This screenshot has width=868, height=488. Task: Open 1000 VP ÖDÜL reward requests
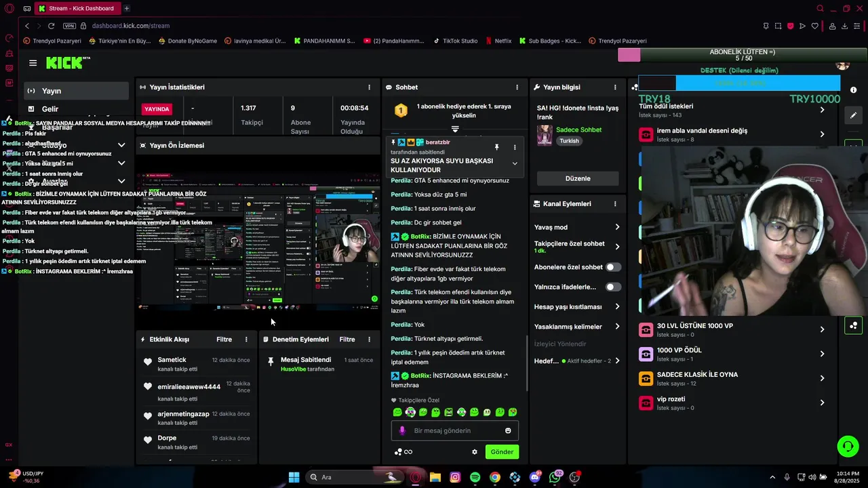732,354
